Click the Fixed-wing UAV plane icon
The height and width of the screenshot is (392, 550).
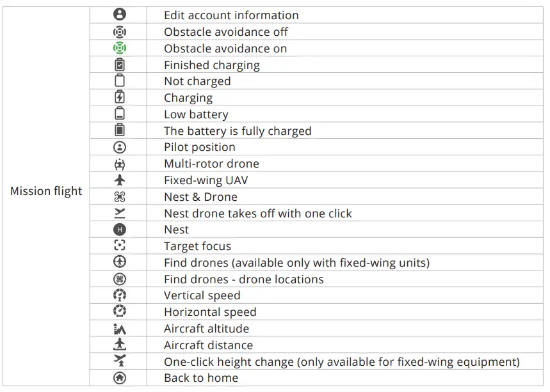(x=119, y=180)
